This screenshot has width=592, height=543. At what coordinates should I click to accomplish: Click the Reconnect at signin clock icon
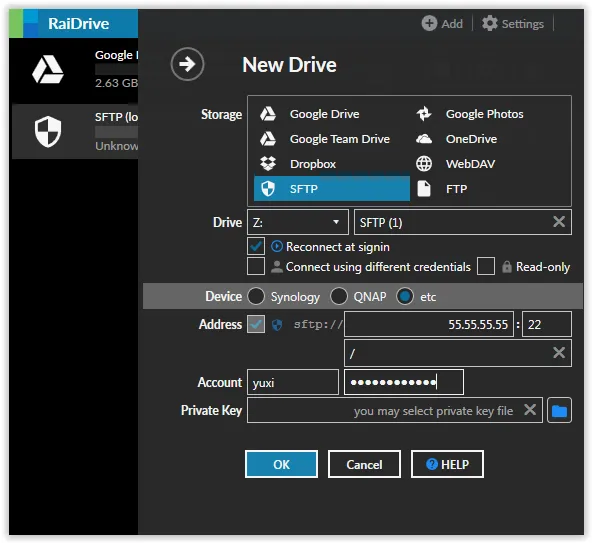(x=277, y=247)
